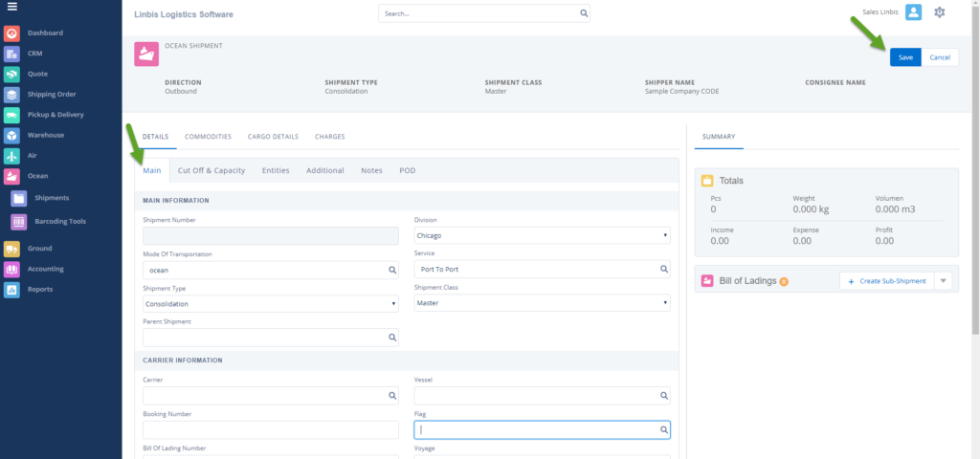Click the Warehouse box icon

pyautogui.click(x=11, y=136)
